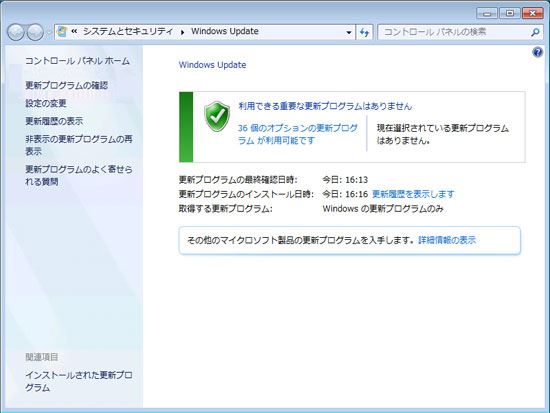
Task: Select Windows Update breadcrumb in address bar
Action: pyautogui.click(x=225, y=31)
